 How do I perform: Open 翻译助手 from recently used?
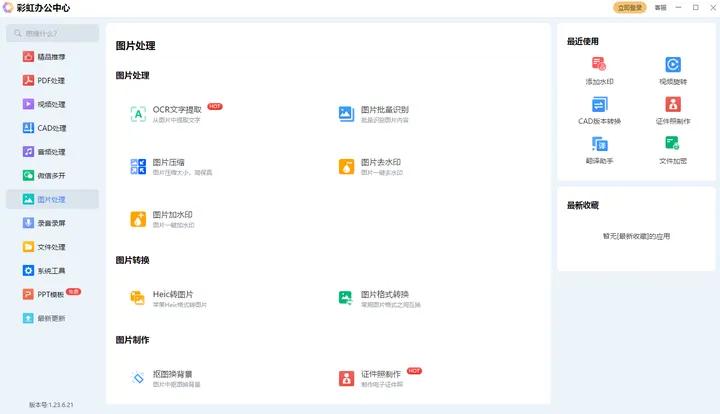599,150
